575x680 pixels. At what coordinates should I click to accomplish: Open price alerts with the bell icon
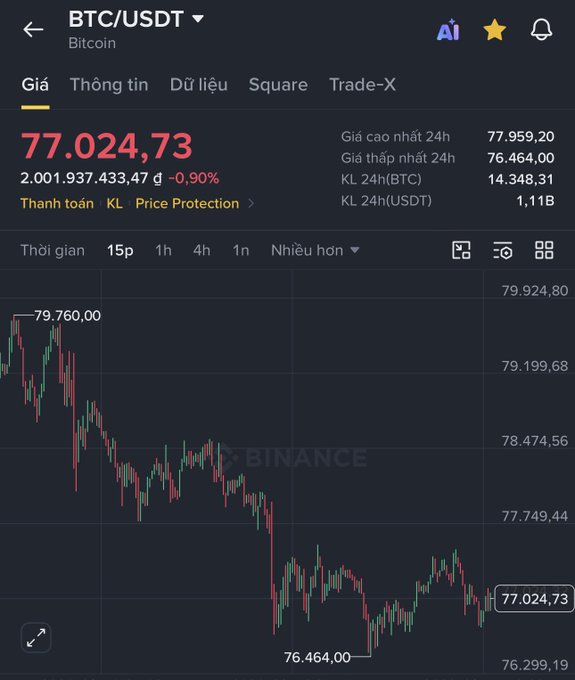click(x=541, y=30)
